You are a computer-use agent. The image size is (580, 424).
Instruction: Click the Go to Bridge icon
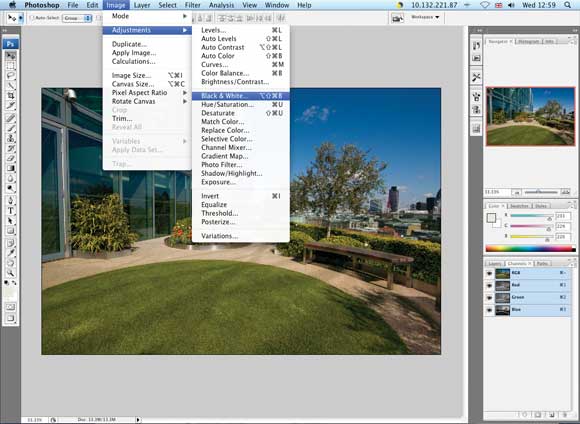(x=397, y=18)
